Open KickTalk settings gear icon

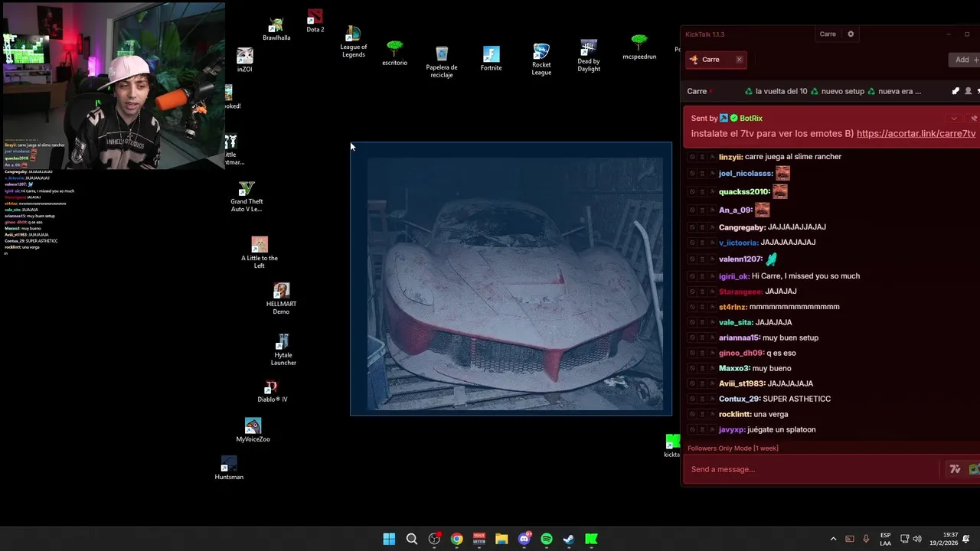point(851,34)
